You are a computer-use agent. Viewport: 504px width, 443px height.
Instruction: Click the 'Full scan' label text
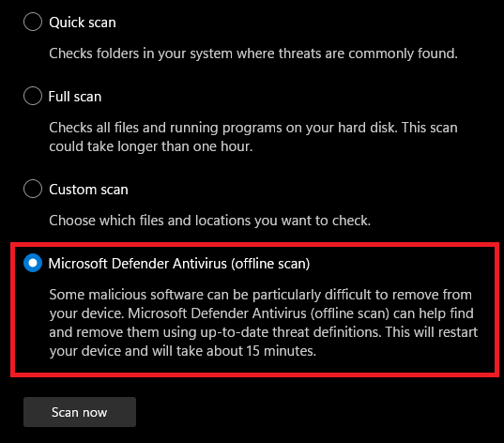click(75, 97)
